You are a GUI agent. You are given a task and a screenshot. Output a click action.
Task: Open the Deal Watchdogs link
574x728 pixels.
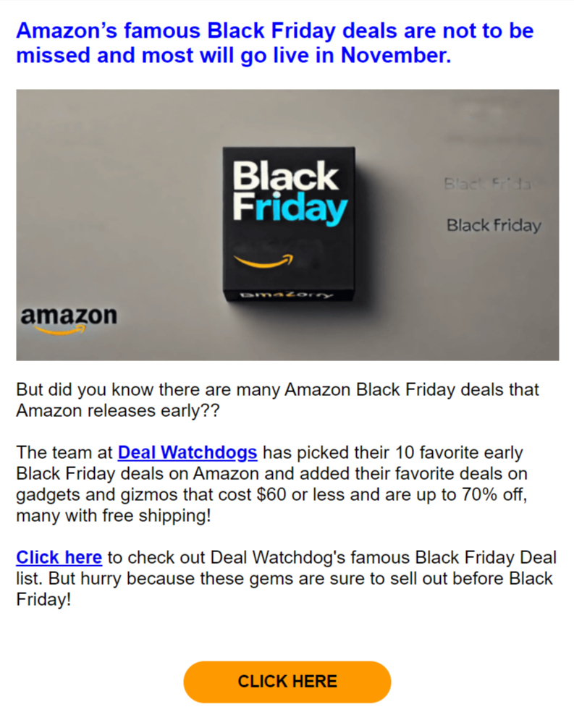[x=187, y=453]
